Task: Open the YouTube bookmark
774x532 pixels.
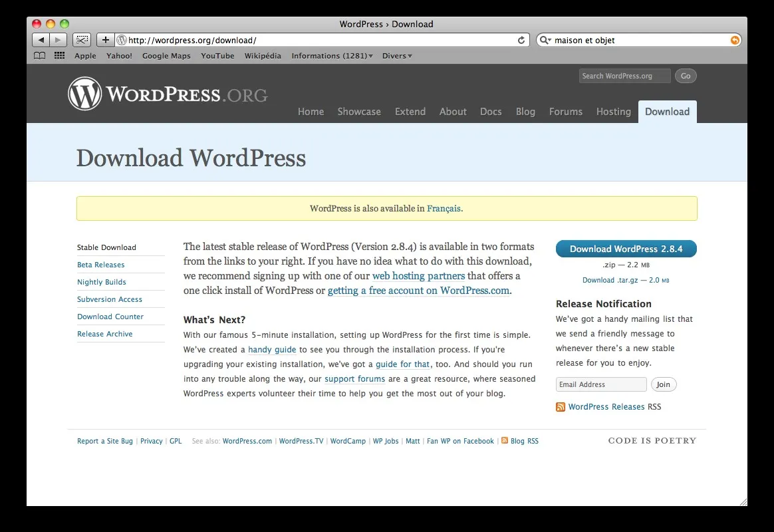Action: [x=217, y=56]
